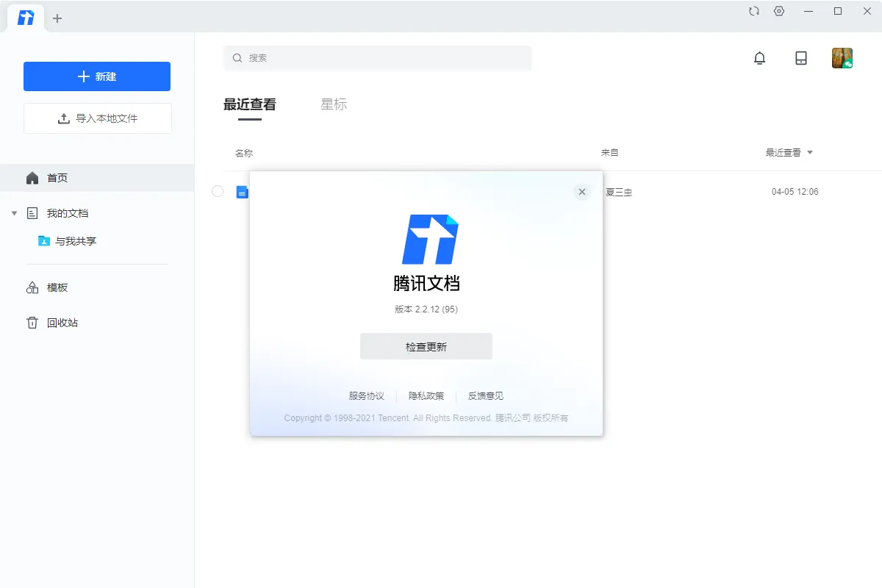882x588 pixels.
Task: Click the notification bell icon
Action: (760, 58)
